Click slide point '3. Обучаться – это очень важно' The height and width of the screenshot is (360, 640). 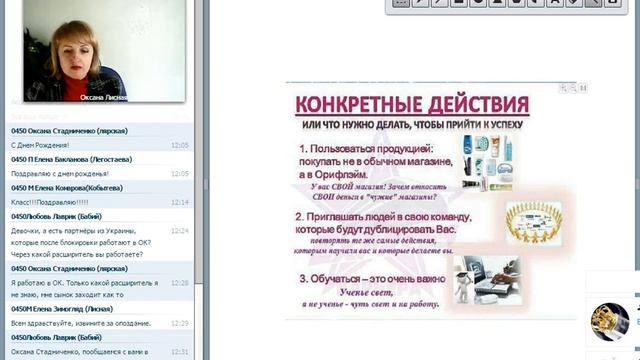point(372,279)
